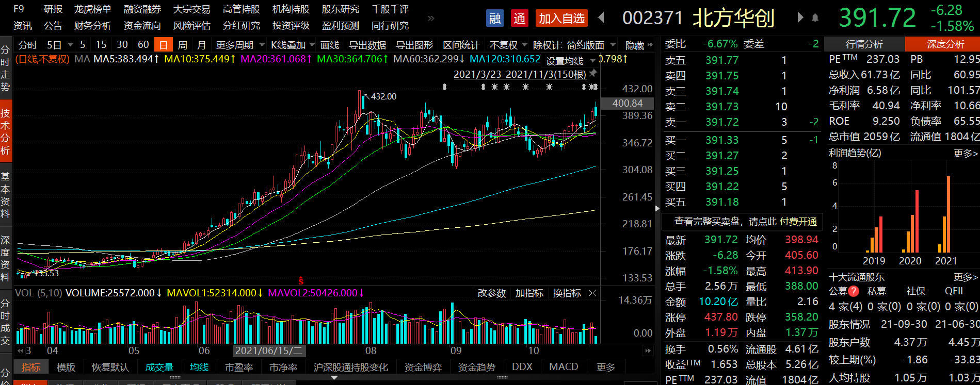Open 技术分析 side tab
The image size is (980, 385).
point(6,131)
